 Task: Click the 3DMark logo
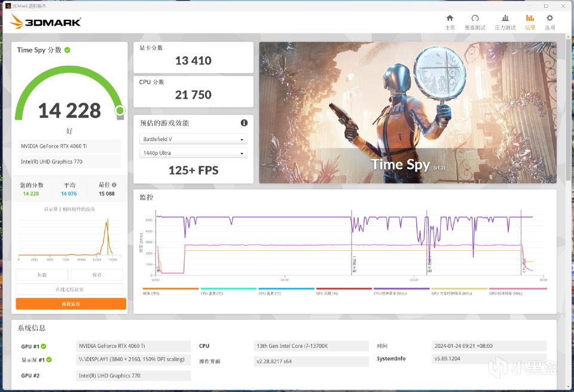(x=45, y=22)
